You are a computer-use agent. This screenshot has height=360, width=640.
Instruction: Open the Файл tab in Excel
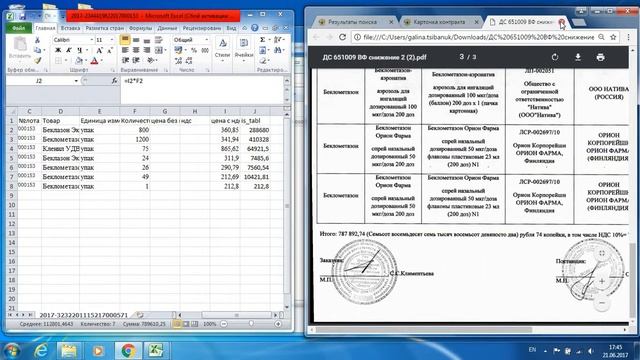(19, 28)
